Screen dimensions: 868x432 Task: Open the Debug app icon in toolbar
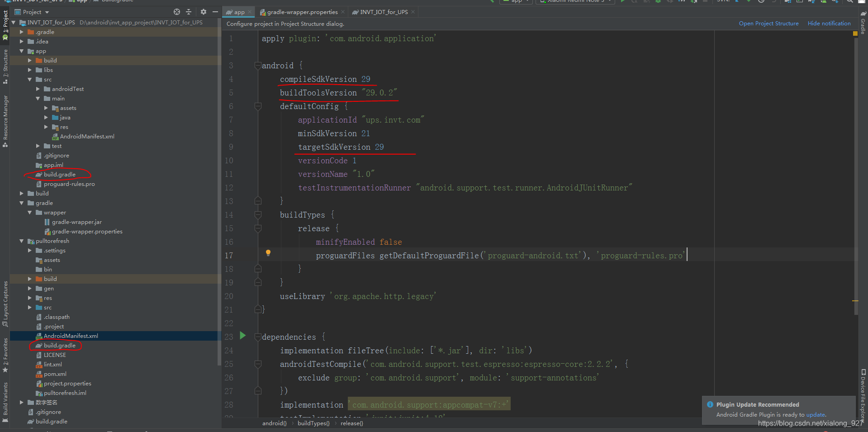(x=659, y=2)
